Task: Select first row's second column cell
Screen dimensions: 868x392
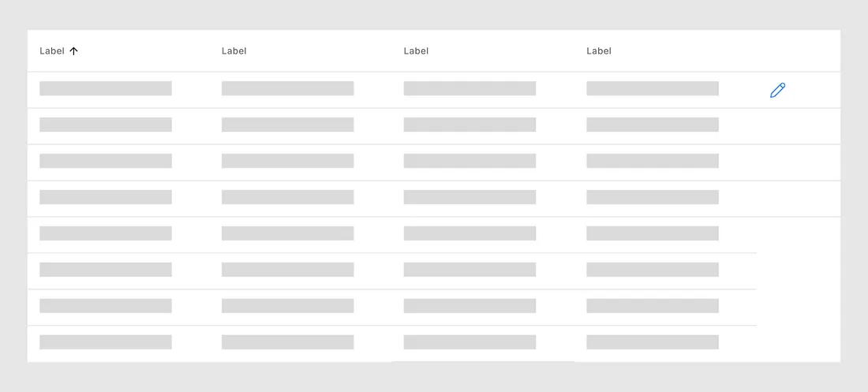Action: tap(287, 88)
